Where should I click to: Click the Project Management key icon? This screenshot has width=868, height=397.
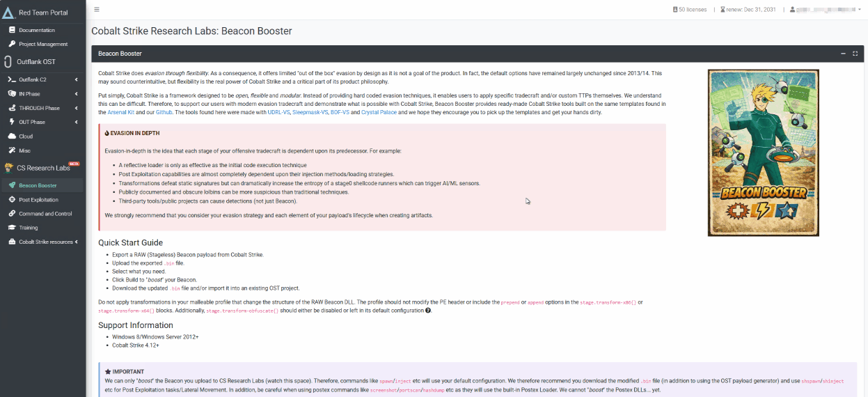[x=12, y=45]
